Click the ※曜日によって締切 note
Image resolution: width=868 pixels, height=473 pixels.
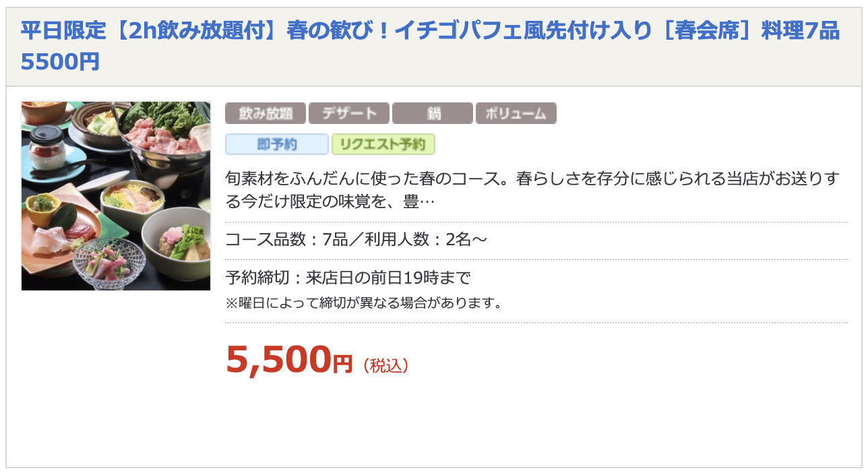click(x=365, y=303)
